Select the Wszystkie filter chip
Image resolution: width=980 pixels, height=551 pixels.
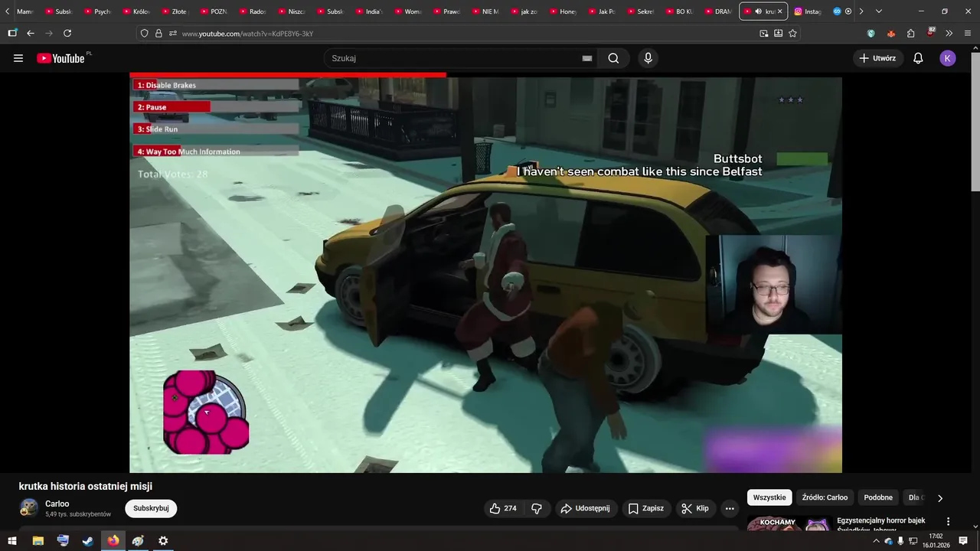(x=769, y=497)
